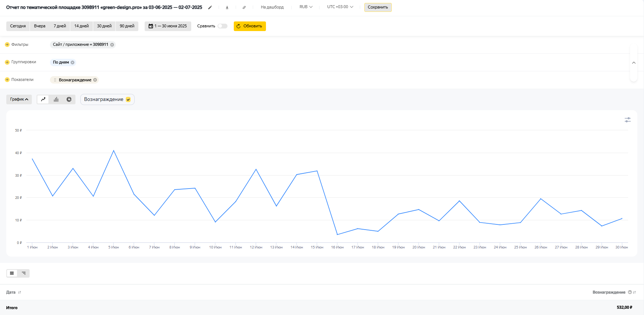Download the report with the download icon
The width and height of the screenshot is (644, 315).
tap(227, 7)
